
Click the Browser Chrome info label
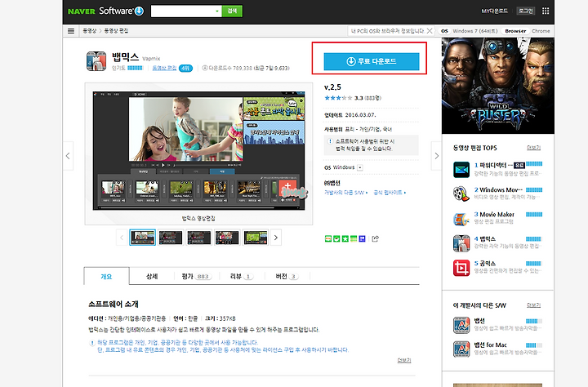point(528,31)
